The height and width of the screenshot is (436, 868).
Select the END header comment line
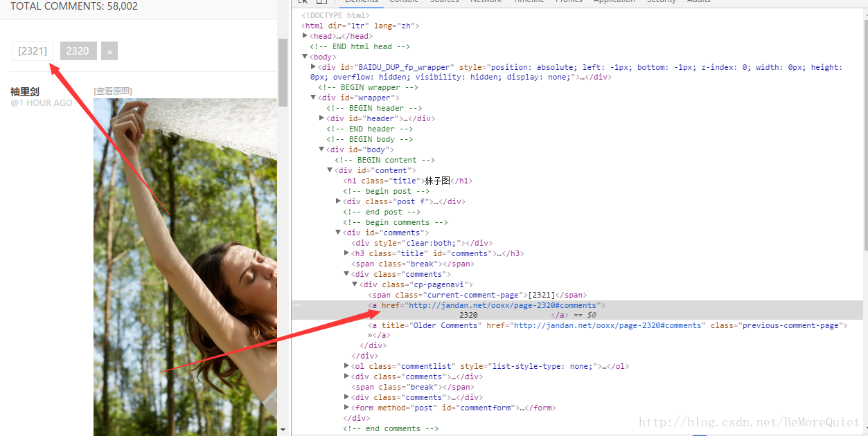tap(370, 129)
